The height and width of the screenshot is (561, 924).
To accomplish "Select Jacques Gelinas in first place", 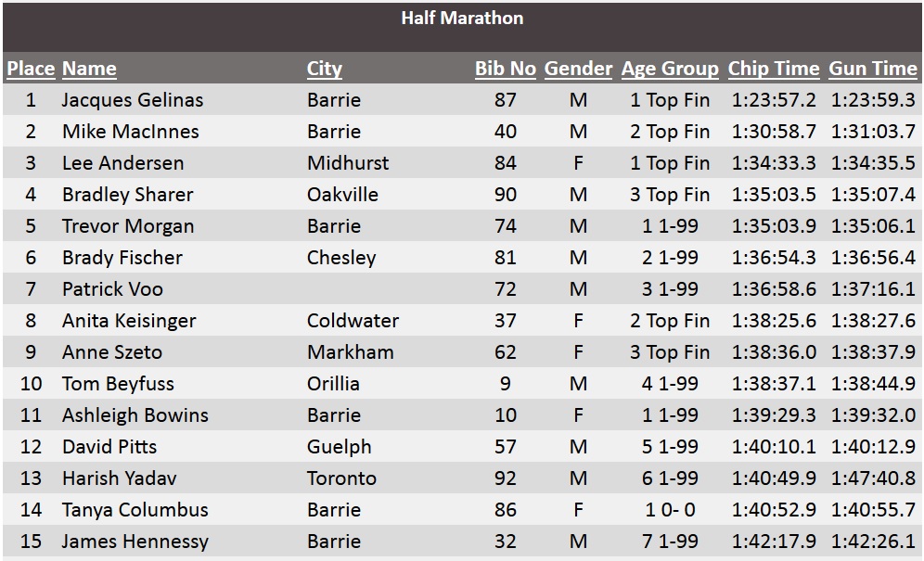I will [133, 99].
